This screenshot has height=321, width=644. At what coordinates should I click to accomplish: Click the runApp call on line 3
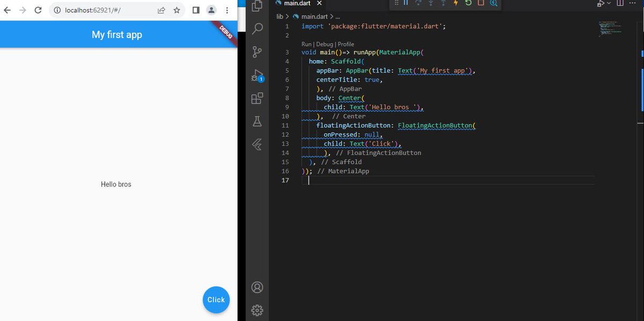click(x=365, y=53)
